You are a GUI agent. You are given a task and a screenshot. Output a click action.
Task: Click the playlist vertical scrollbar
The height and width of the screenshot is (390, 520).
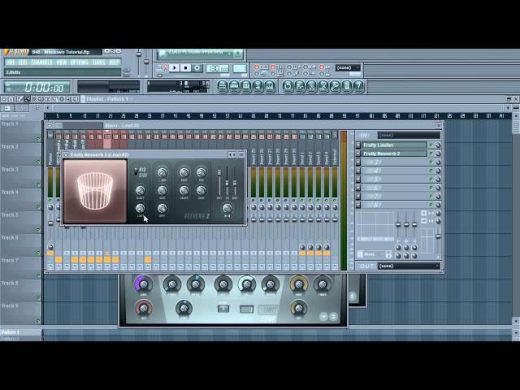(x=516, y=218)
